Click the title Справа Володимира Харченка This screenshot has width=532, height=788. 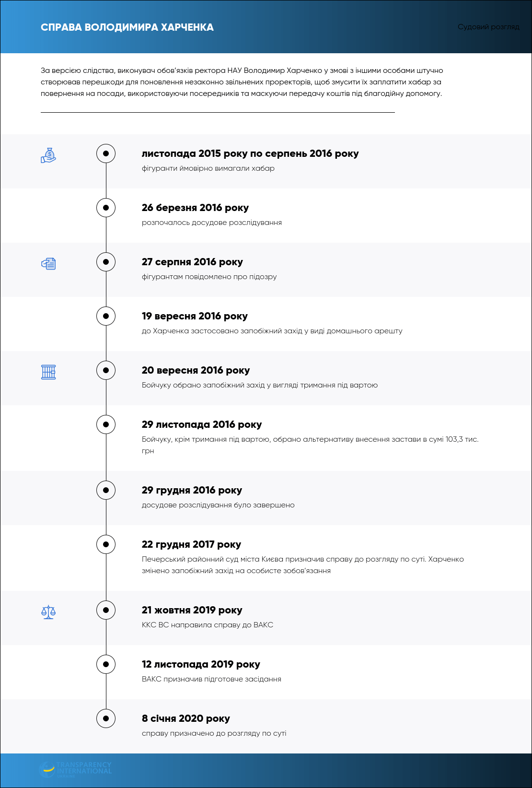127,27
